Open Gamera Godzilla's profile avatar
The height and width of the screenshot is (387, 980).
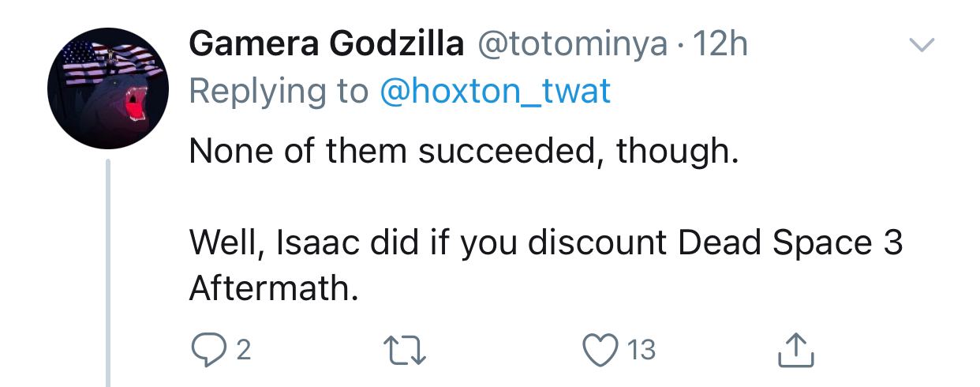(108, 88)
